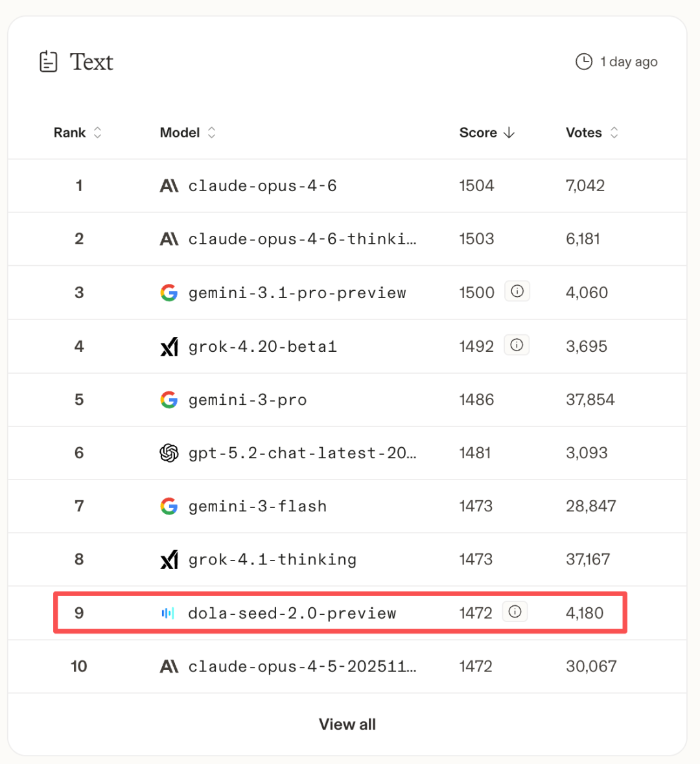Open the Text leaderboard title

(x=91, y=62)
